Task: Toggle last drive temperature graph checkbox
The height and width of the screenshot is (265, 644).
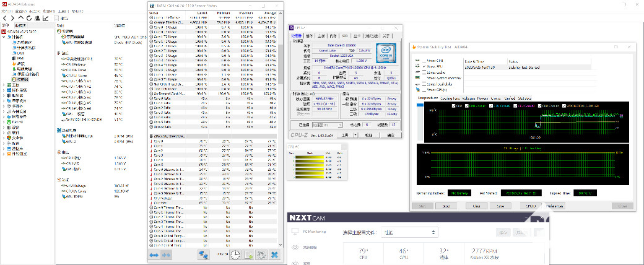Action: [x=564, y=106]
